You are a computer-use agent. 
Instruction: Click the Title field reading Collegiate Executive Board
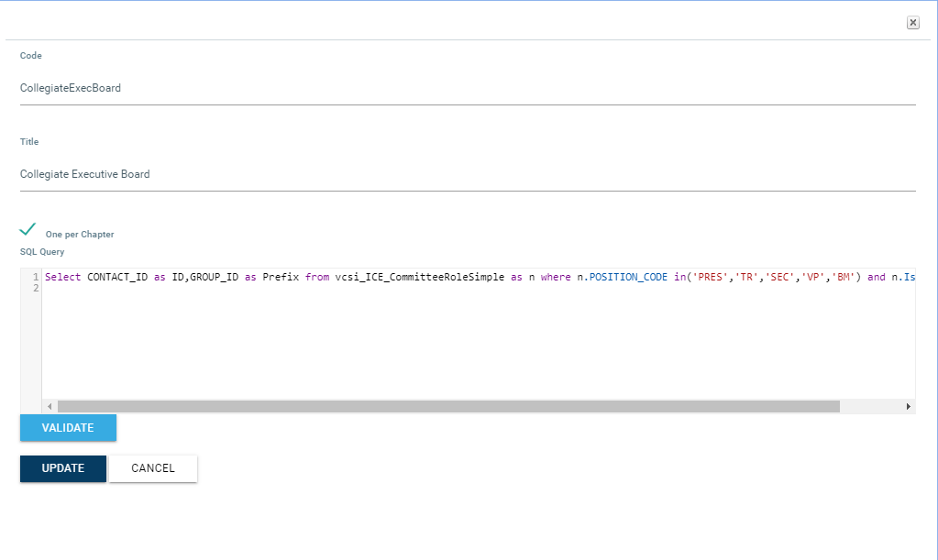(468, 174)
